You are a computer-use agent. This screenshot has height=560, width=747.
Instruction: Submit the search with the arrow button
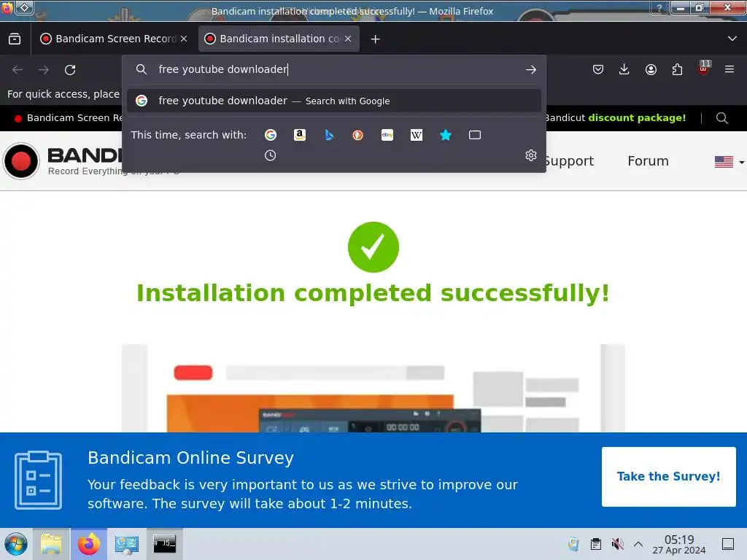(x=531, y=69)
